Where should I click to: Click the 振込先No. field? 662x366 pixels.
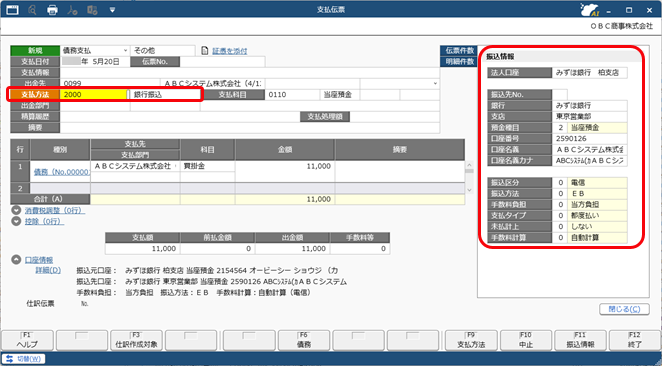(x=560, y=95)
